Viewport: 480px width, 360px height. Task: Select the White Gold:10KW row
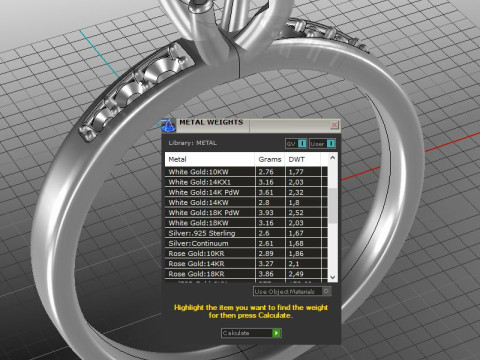pos(246,172)
